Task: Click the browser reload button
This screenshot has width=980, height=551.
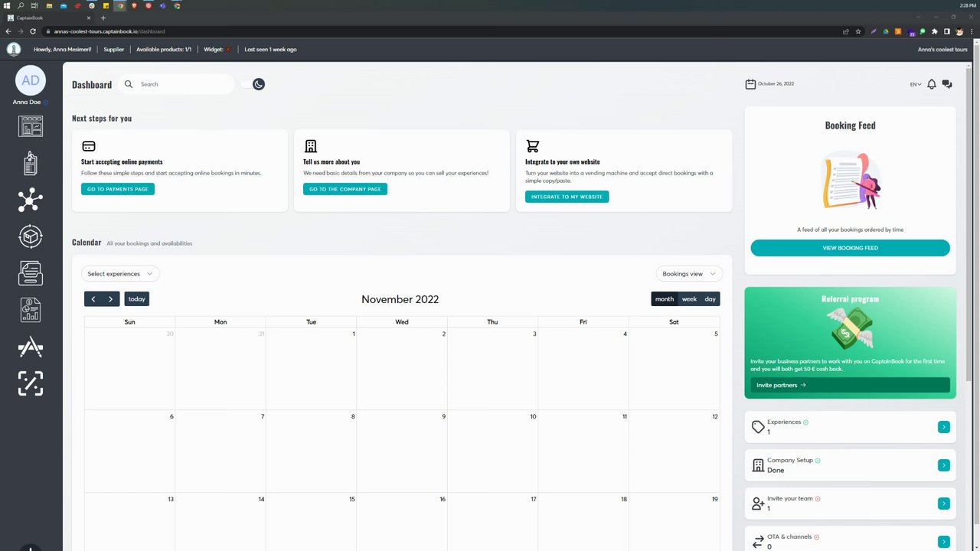Action: click(33, 31)
